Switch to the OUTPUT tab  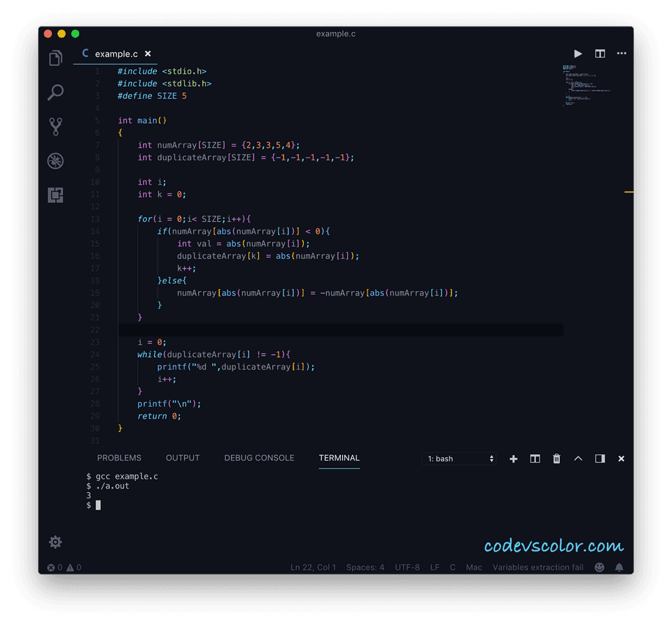click(183, 458)
